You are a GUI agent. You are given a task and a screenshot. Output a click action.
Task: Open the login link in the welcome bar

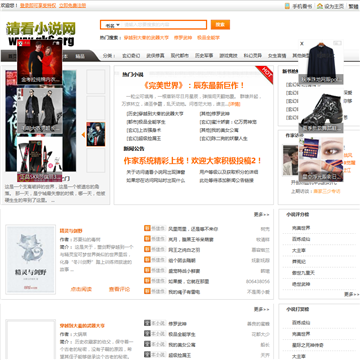[38, 6]
